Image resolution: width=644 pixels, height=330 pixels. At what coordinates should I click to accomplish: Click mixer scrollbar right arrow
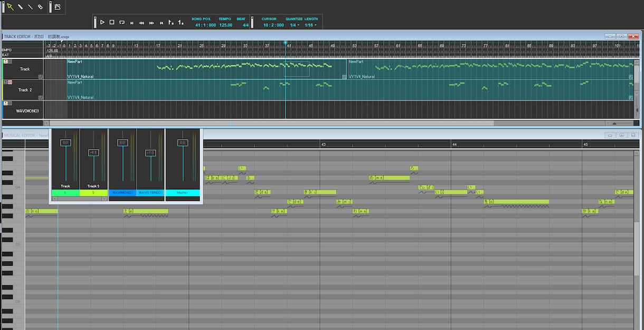[105, 199]
